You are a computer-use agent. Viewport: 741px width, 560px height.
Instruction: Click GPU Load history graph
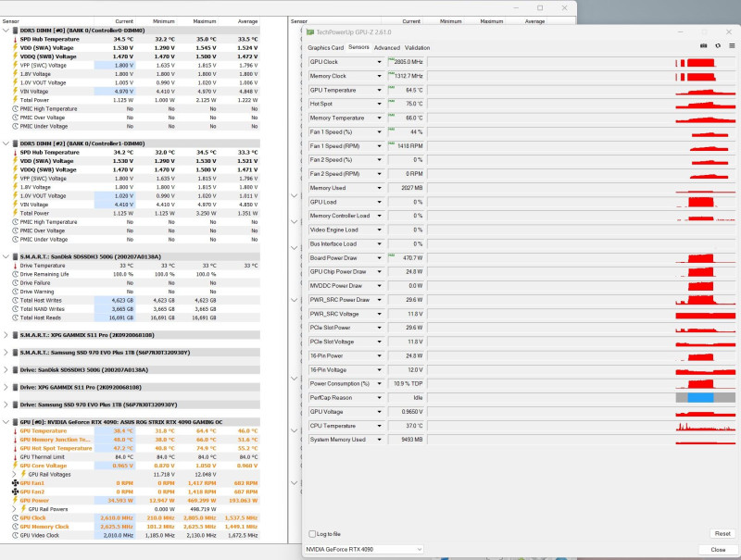pyautogui.click(x=582, y=202)
